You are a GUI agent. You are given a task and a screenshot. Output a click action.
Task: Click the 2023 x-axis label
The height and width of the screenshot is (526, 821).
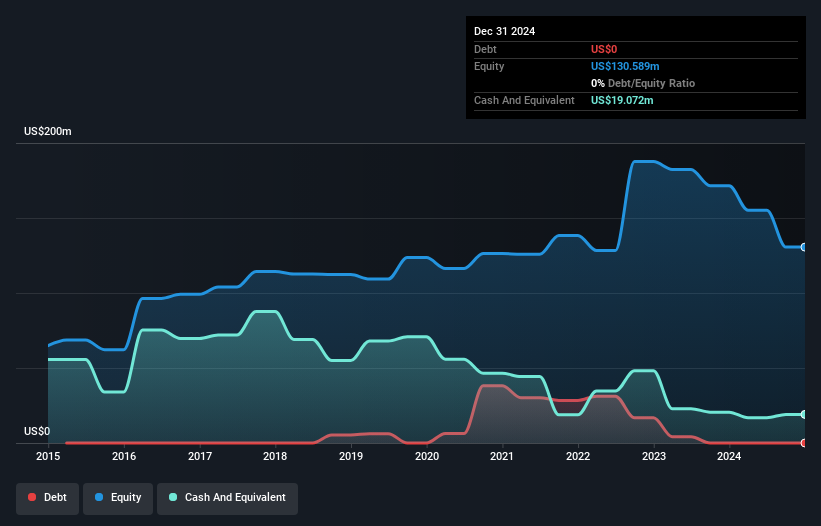(654, 456)
